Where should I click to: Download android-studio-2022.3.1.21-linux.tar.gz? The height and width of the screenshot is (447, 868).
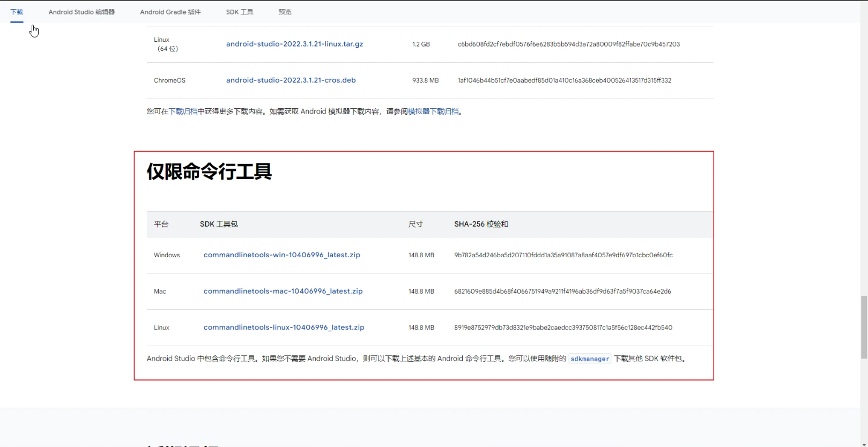point(294,44)
